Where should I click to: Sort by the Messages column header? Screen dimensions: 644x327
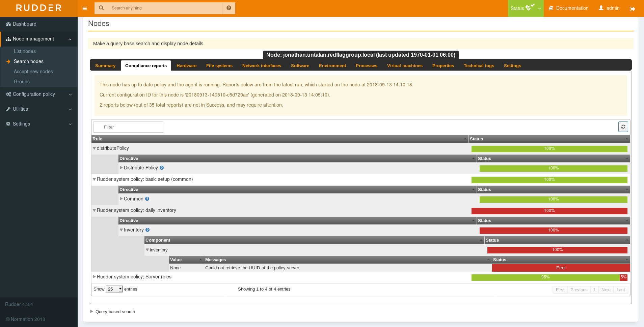pos(348,260)
